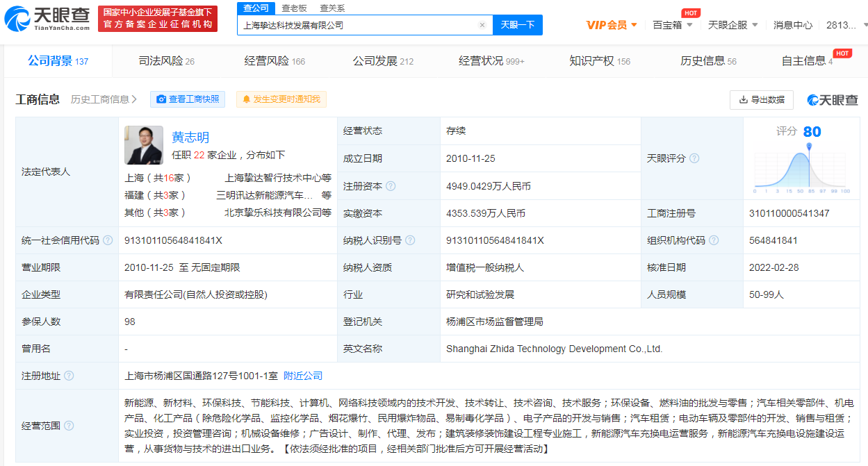Click the score distribution chart

point(802,169)
